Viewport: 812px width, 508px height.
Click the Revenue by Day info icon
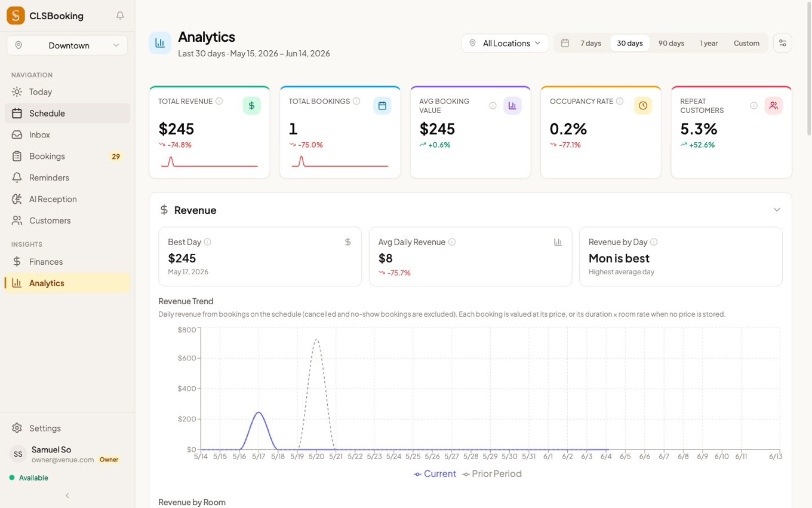click(654, 242)
